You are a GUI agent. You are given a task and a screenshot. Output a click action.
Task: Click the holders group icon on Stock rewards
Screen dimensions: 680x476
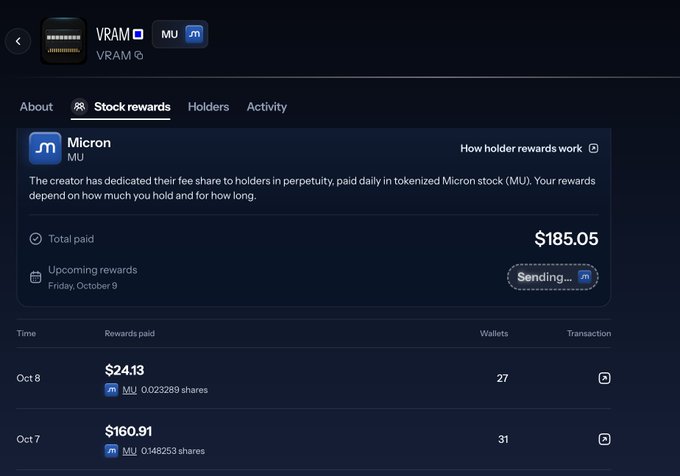pyautogui.click(x=79, y=106)
